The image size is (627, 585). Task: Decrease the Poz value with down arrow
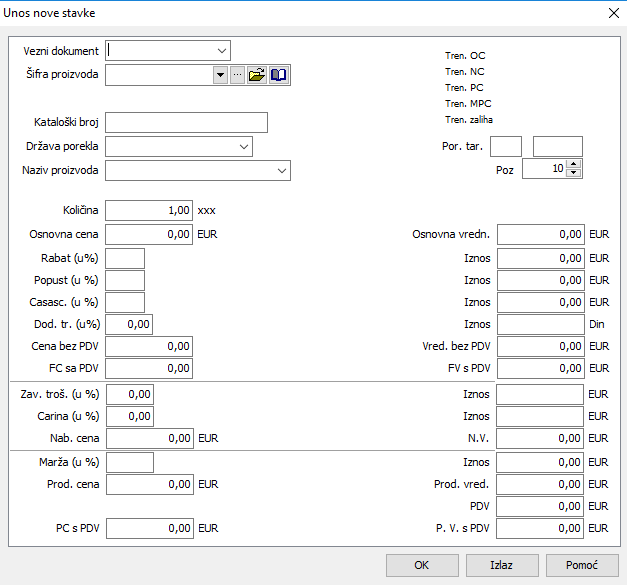click(x=574, y=174)
